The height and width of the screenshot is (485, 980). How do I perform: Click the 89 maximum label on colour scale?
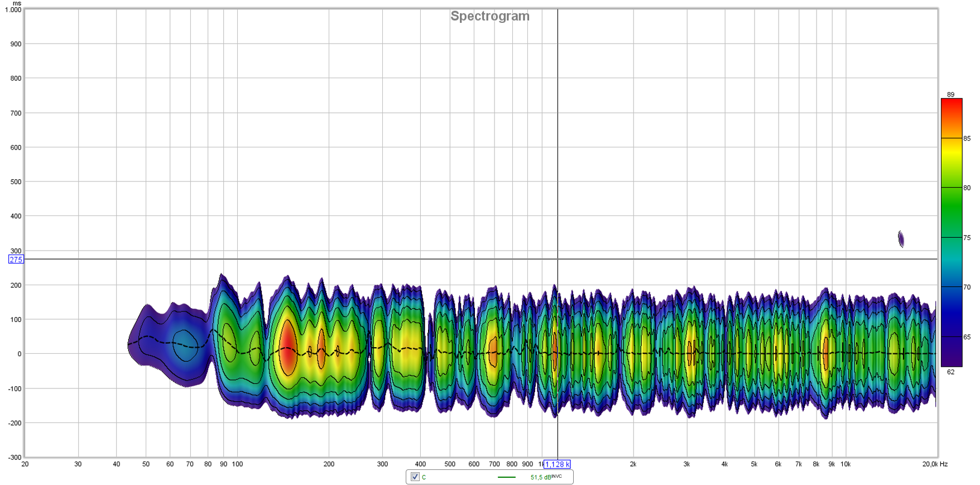pyautogui.click(x=950, y=94)
